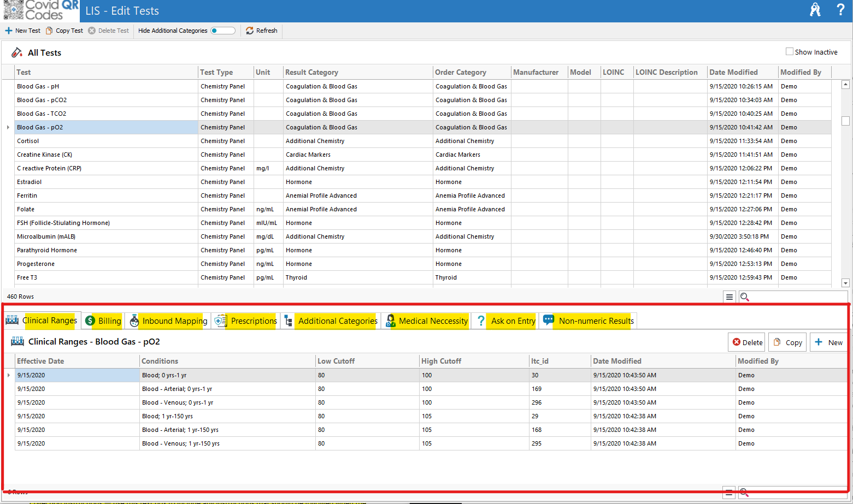Image resolution: width=853 pixels, height=504 pixels.
Task: Click the New Test toolbar button
Action: coord(22,31)
